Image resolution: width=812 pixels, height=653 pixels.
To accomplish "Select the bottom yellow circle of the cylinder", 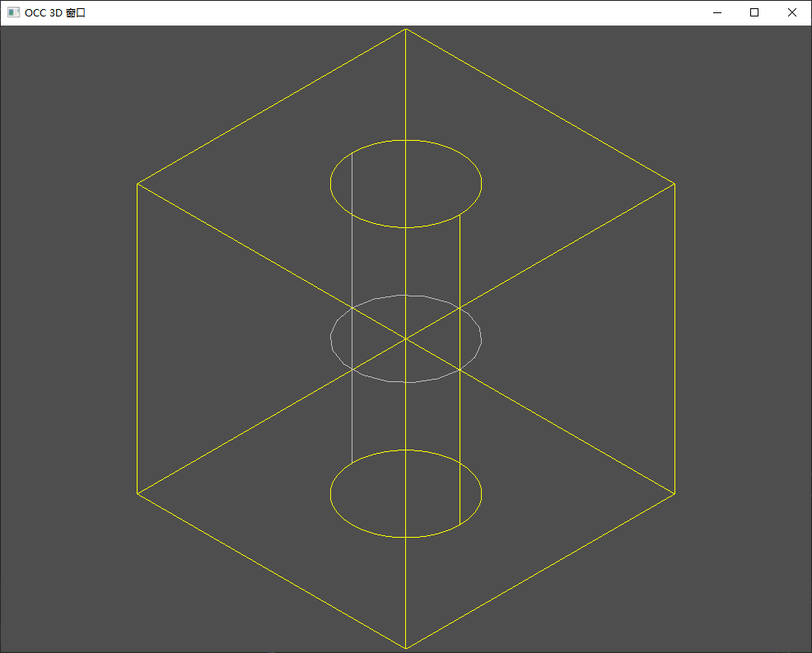I will [406, 493].
